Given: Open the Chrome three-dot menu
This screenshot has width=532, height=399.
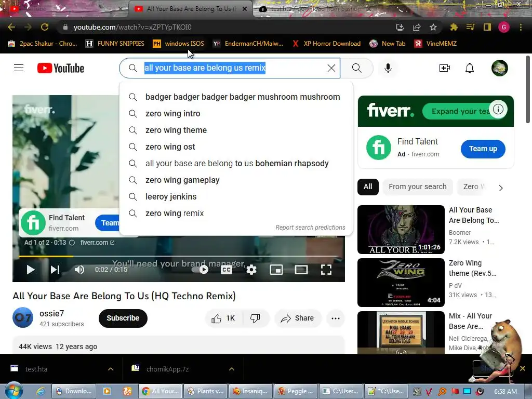Looking at the screenshot, I should click(521, 27).
